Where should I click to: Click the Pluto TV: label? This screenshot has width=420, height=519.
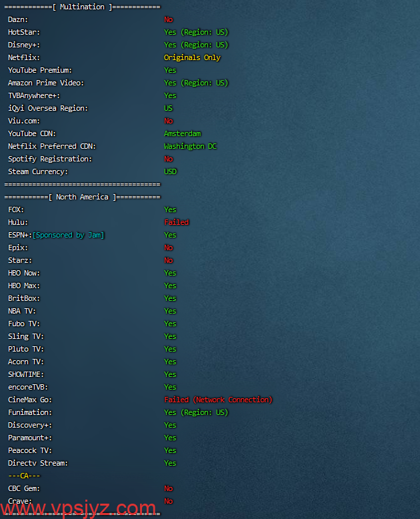26,349
